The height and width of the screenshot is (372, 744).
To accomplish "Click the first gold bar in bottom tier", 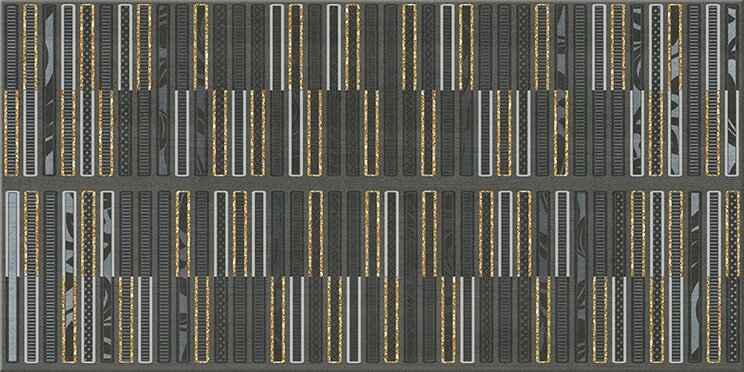I will [x=68, y=319].
